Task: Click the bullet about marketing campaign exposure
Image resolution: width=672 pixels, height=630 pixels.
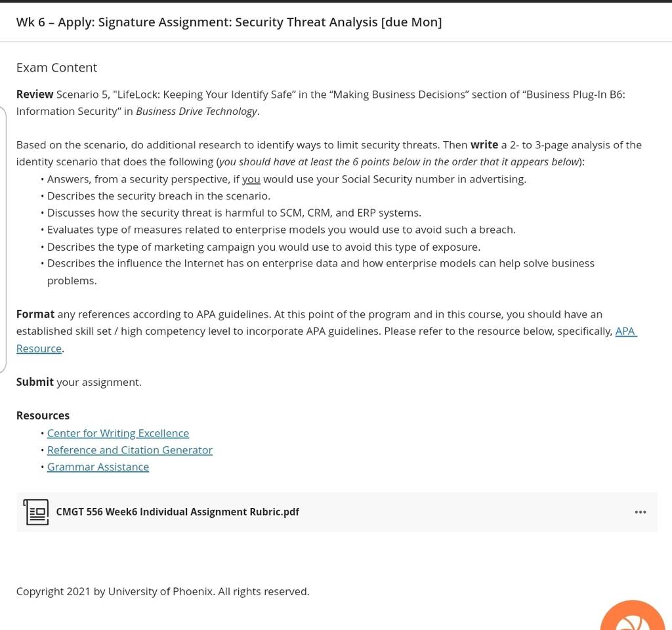Action: pos(264,247)
